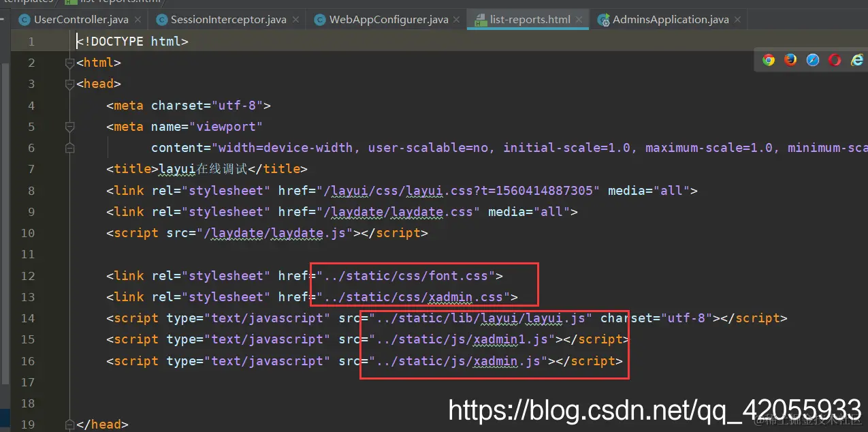Click media="all" on line 8
868x432 pixels.
(649, 191)
